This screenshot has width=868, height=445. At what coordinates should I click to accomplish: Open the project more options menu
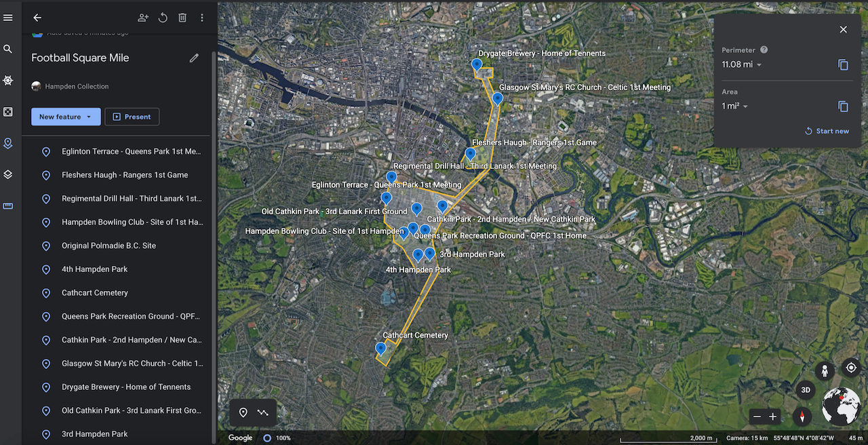[202, 18]
